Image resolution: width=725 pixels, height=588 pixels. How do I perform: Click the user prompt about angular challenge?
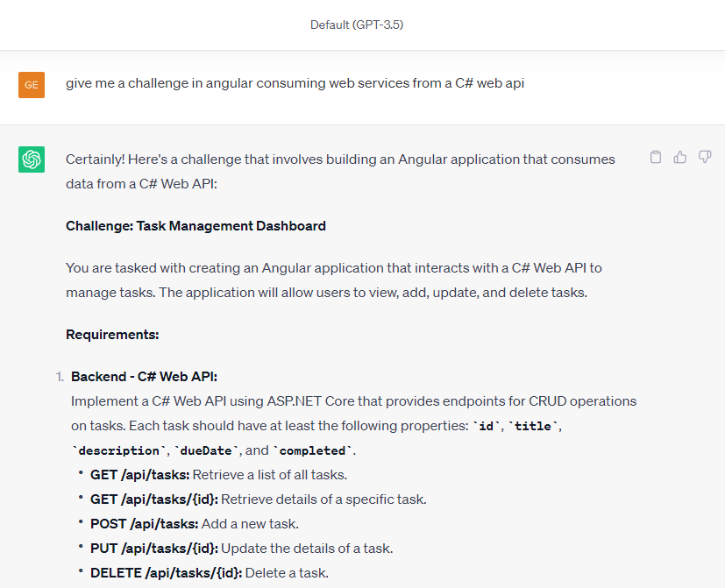pyautogui.click(x=295, y=83)
